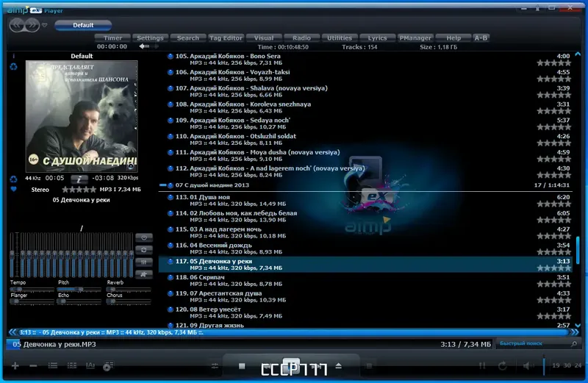The height and width of the screenshot is (383, 588).
Task: Adjust the Echo slider
Action: coord(79,301)
